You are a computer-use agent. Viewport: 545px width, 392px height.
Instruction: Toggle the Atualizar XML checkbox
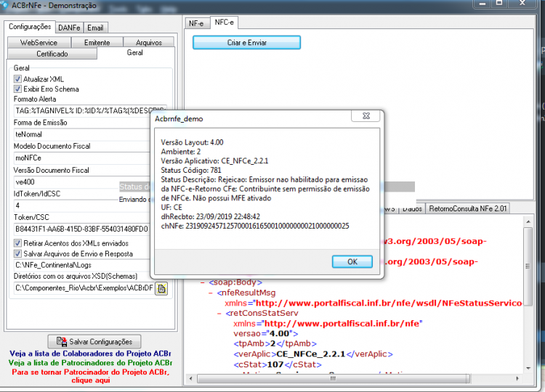(x=17, y=79)
